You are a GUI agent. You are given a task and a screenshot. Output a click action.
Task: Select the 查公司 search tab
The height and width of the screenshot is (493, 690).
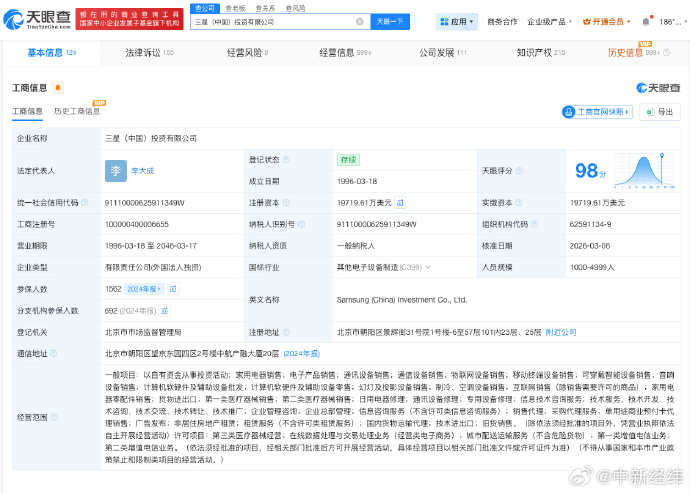[x=205, y=8]
